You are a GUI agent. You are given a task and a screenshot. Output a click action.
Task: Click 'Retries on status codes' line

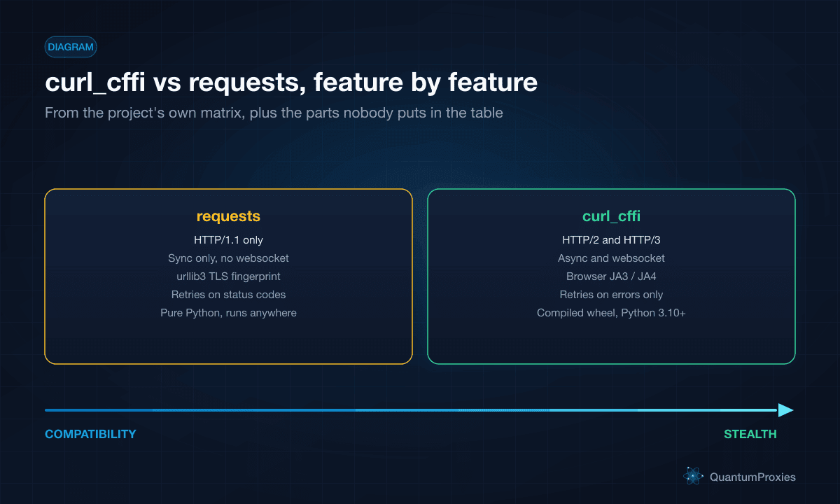(x=228, y=295)
